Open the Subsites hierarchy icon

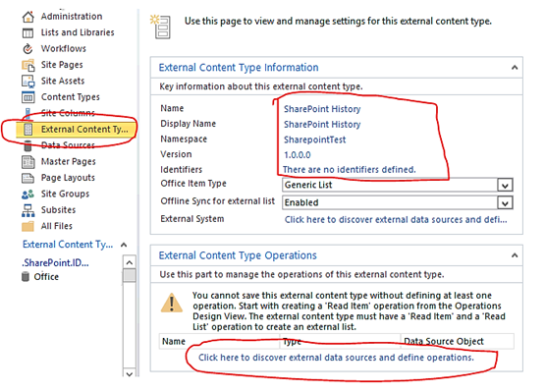point(28,210)
